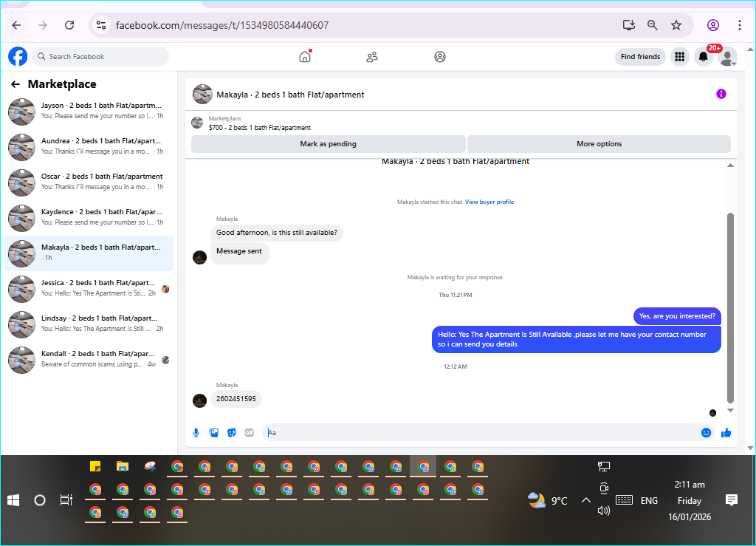Open the purple conversation information icon
The width and height of the screenshot is (756, 546).
tap(721, 94)
